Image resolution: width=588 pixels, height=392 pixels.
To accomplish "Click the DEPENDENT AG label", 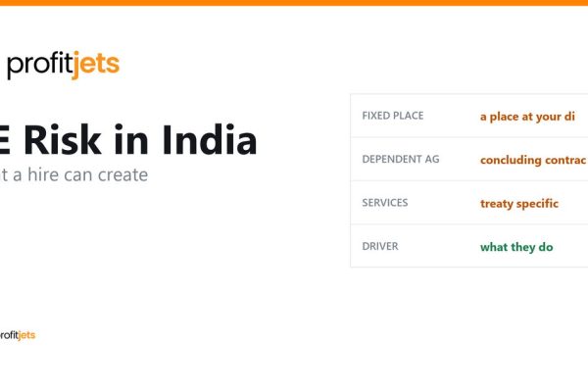I will coord(401,159).
